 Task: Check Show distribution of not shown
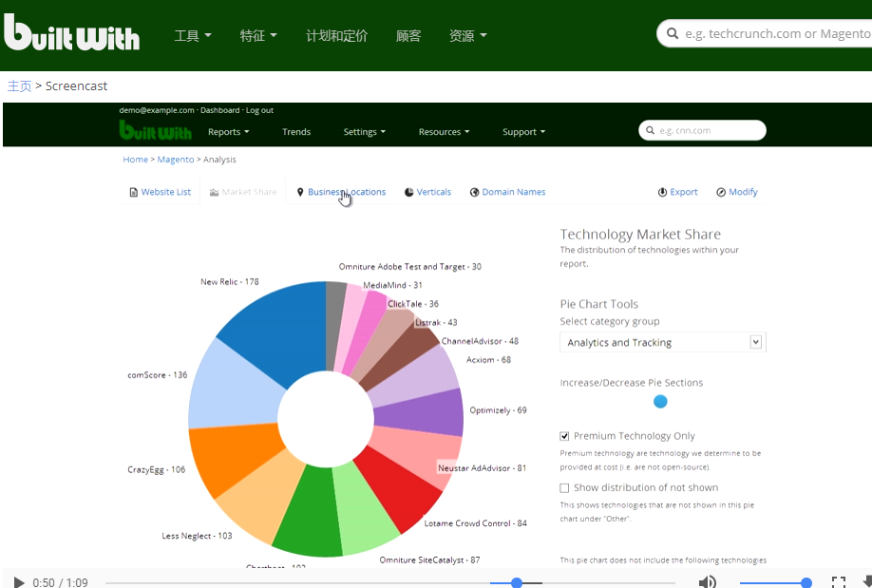click(x=564, y=488)
